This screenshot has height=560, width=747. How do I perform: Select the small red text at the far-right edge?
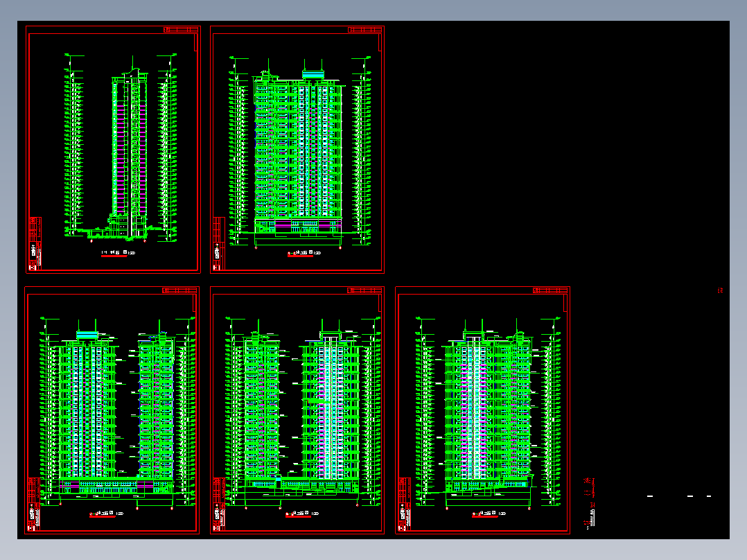tap(721, 290)
